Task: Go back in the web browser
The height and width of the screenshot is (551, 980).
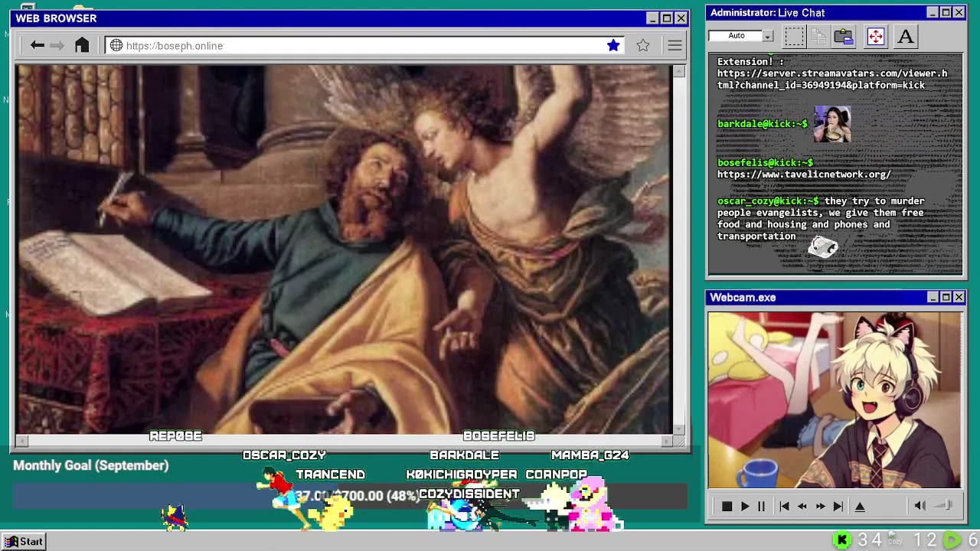Action: [37, 46]
